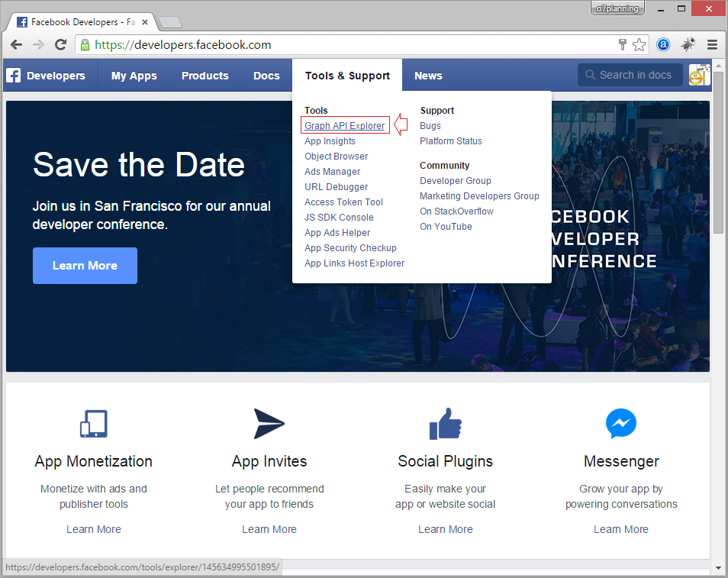The width and height of the screenshot is (728, 578).
Task: Open the Docs menu
Action: click(266, 76)
